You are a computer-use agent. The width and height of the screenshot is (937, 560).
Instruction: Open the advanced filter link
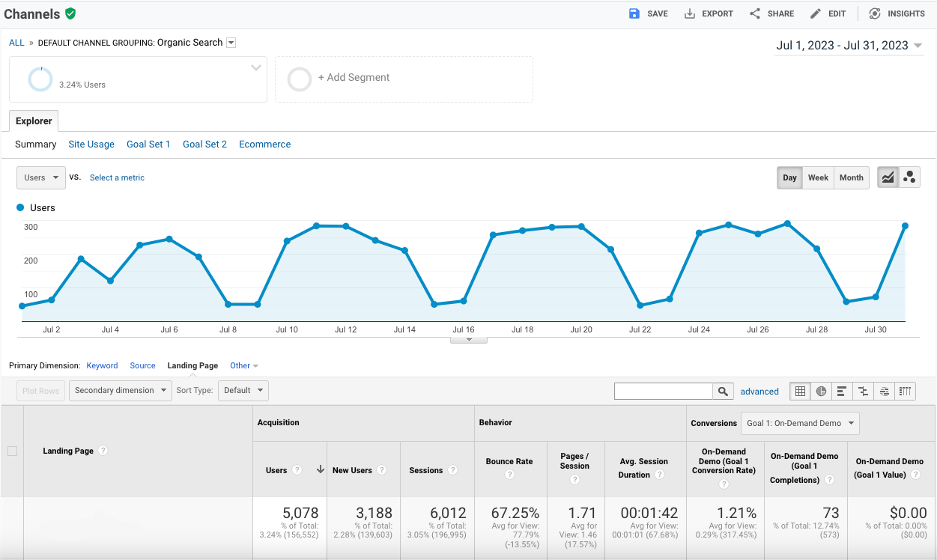click(759, 391)
